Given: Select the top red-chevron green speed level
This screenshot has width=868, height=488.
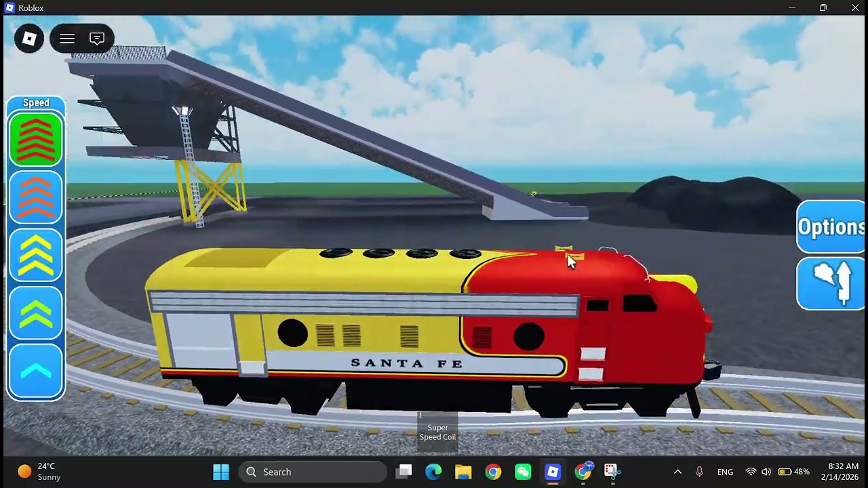Looking at the screenshot, I should [x=36, y=140].
